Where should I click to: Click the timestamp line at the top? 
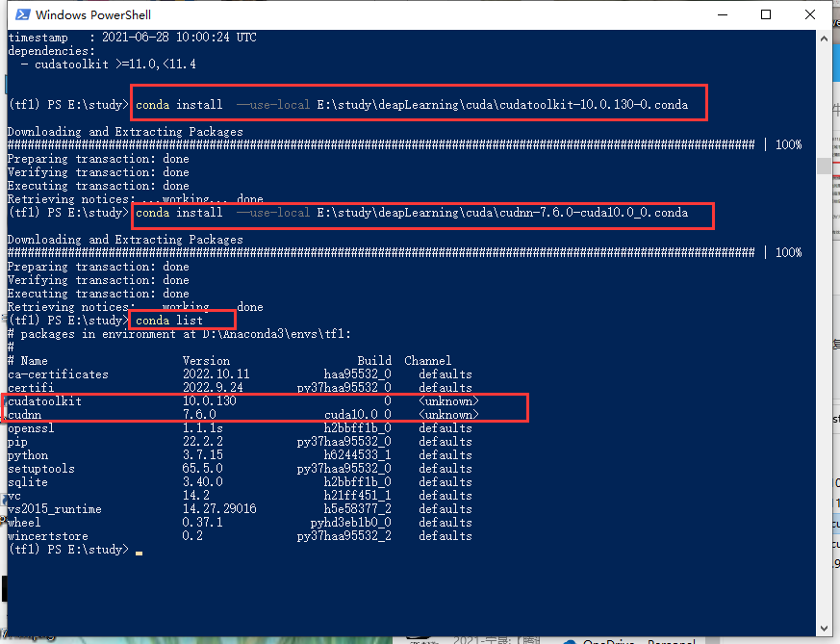click(125, 37)
